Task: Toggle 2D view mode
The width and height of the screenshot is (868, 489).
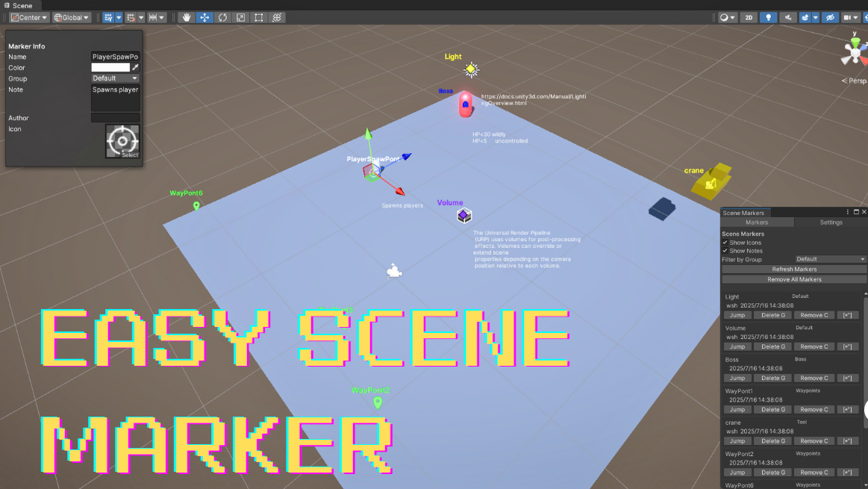Action: [x=749, y=18]
